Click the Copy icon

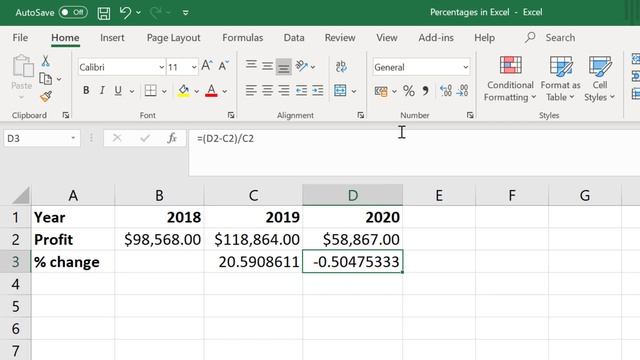click(45, 79)
